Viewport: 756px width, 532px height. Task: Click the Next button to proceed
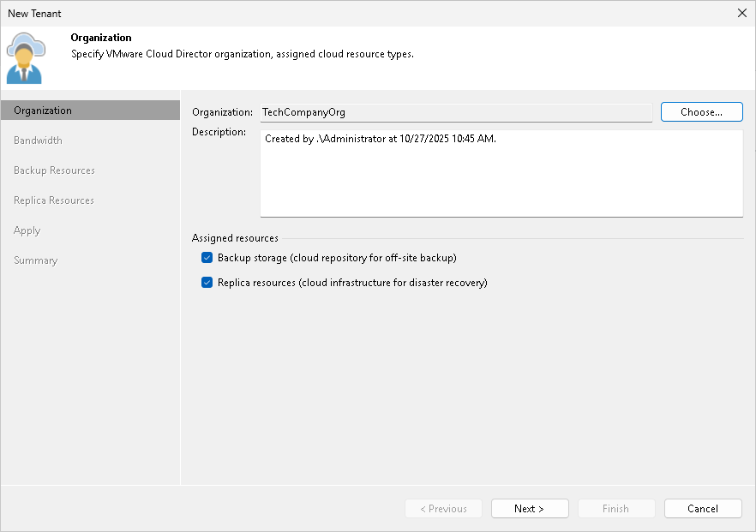pos(530,508)
